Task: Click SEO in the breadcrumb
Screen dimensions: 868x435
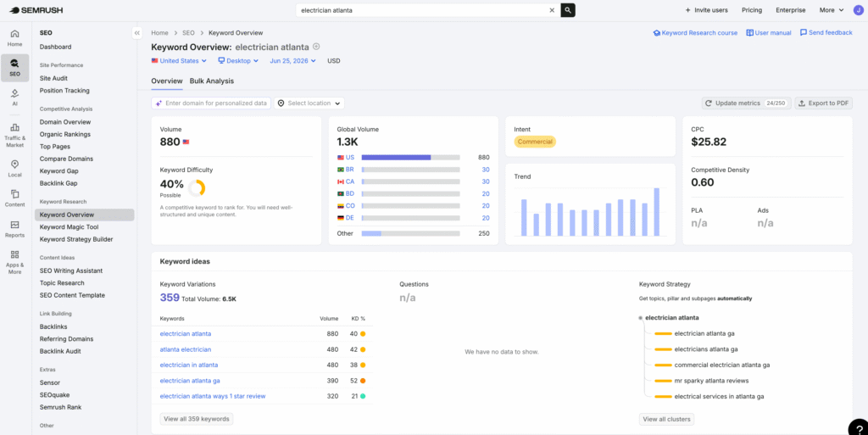Action: pos(188,33)
